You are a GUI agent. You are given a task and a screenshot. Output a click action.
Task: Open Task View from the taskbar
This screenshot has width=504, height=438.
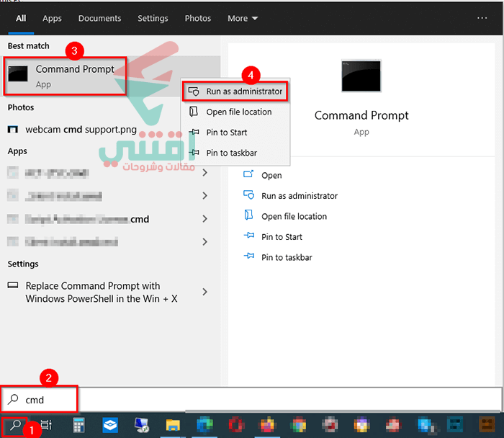click(46, 425)
